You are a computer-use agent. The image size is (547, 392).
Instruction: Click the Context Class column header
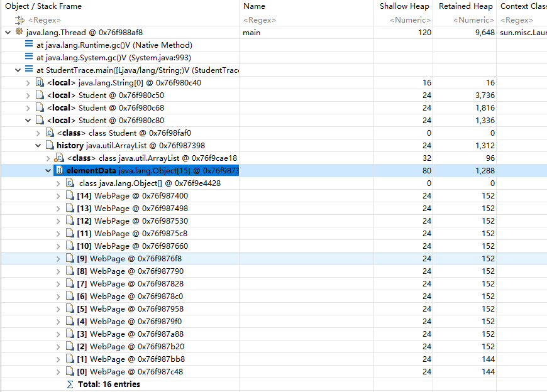523,6
